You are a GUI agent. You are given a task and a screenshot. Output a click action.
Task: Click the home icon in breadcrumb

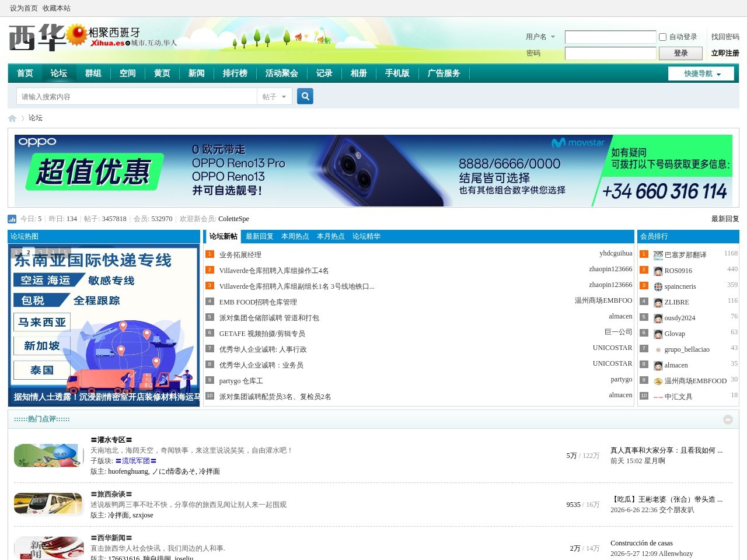12,118
